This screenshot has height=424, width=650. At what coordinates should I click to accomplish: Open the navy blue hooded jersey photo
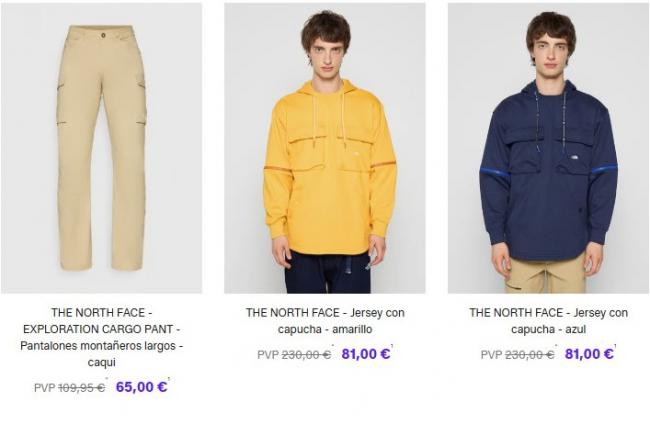(x=548, y=148)
